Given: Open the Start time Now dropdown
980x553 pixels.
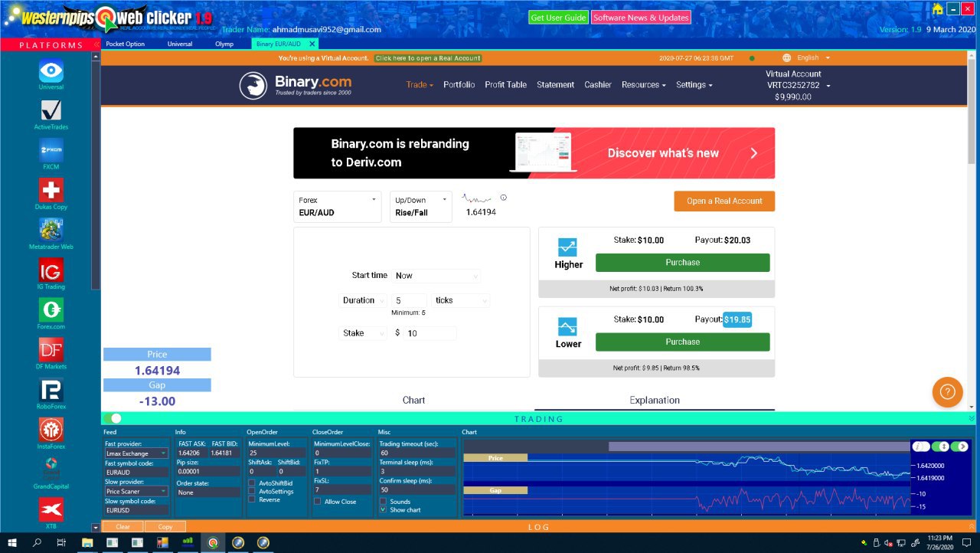Looking at the screenshot, I should tap(437, 276).
